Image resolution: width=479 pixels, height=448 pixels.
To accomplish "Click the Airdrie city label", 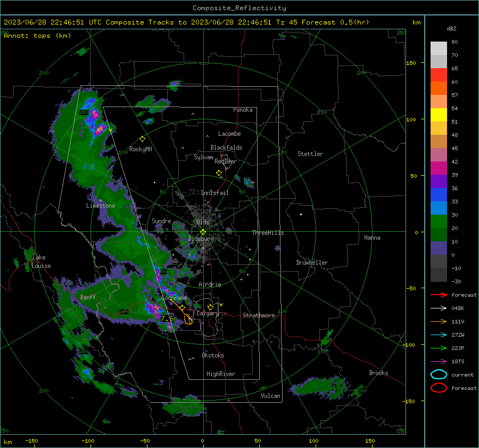I will (210, 284).
